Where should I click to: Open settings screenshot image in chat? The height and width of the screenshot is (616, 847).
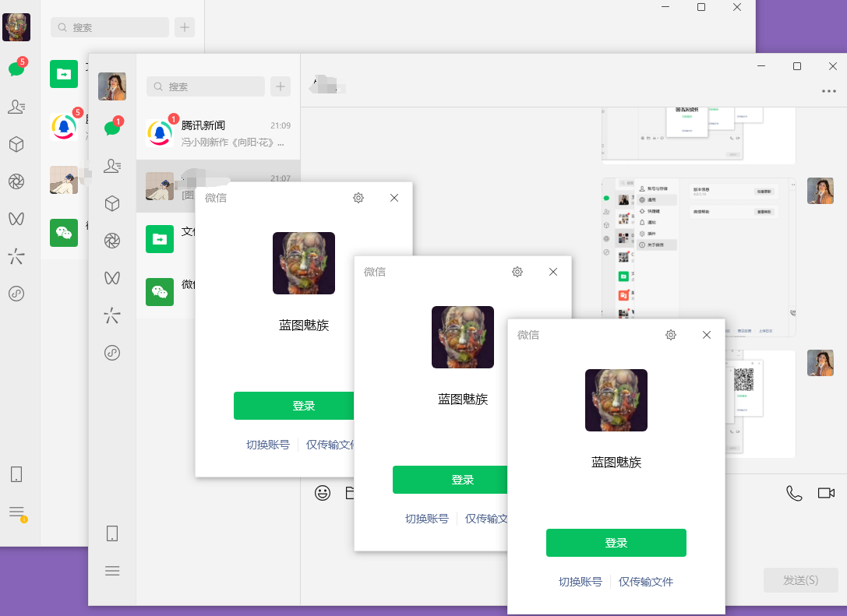(x=698, y=257)
